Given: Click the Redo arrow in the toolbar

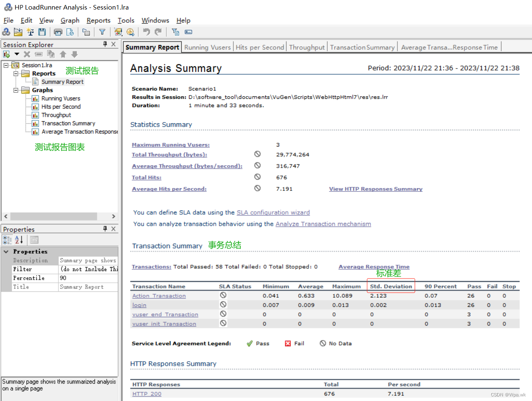Looking at the screenshot, I should tap(158, 32).
